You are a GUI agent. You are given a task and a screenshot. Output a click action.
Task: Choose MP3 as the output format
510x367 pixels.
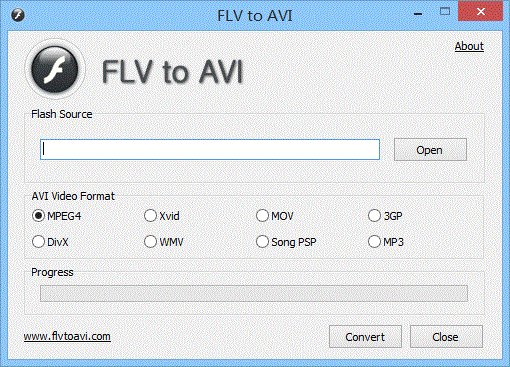[386, 242]
